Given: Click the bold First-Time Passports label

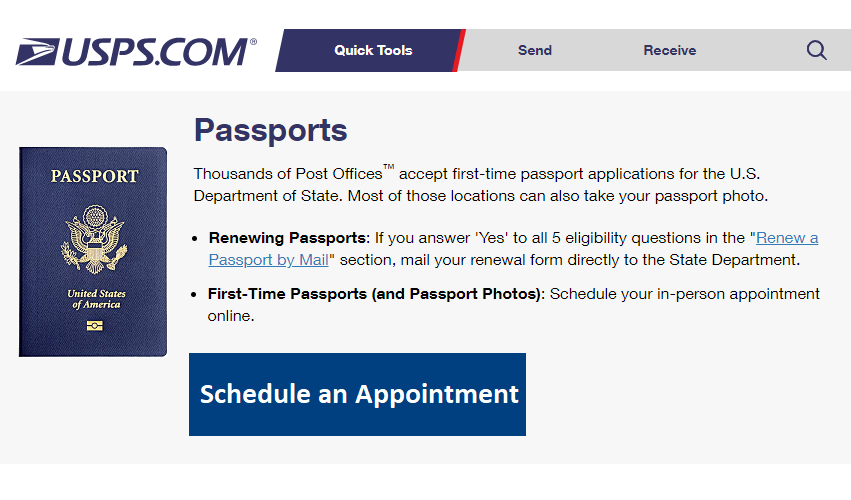Looking at the screenshot, I should point(376,294).
